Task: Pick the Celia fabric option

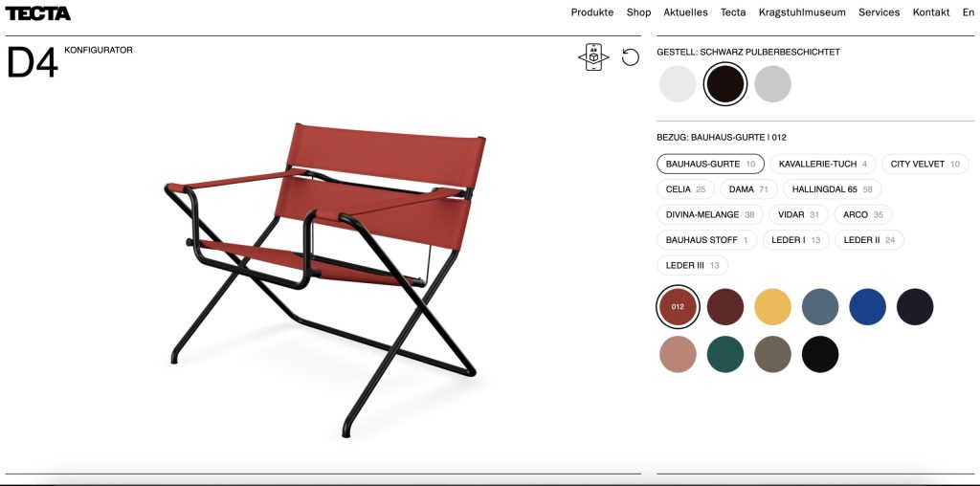Action: [x=685, y=189]
